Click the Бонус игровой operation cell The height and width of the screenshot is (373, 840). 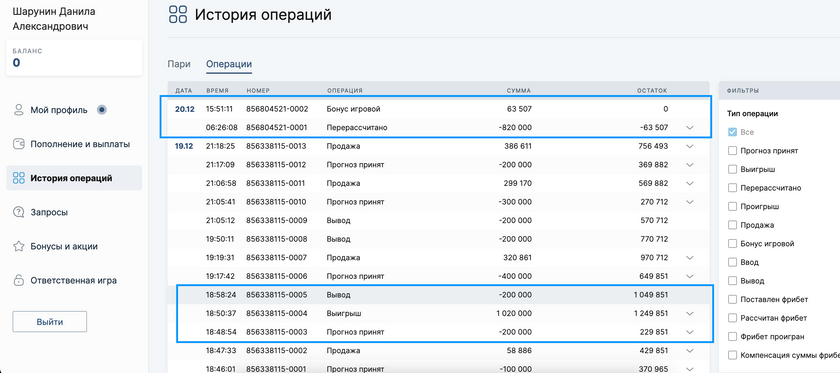pos(354,109)
